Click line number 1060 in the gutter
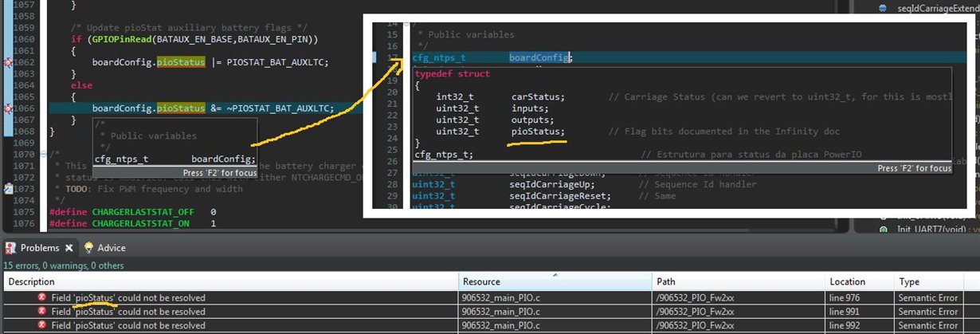 [24, 39]
